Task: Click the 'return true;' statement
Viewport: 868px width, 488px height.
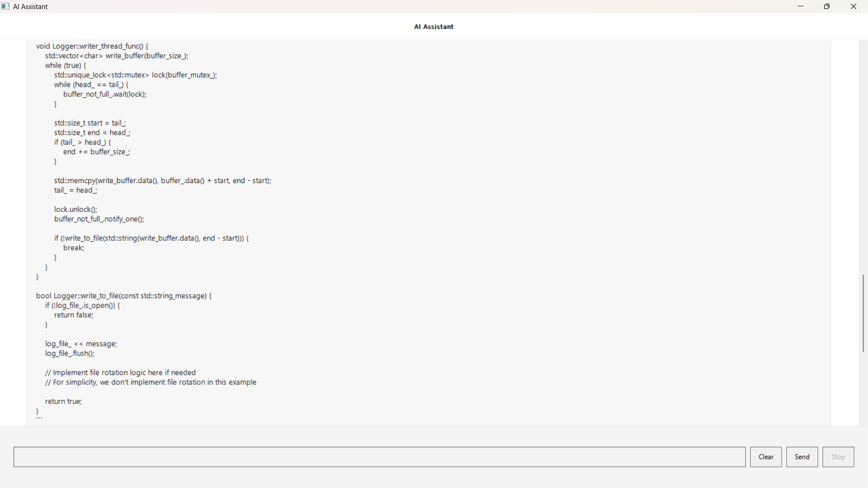Action: click(64, 402)
